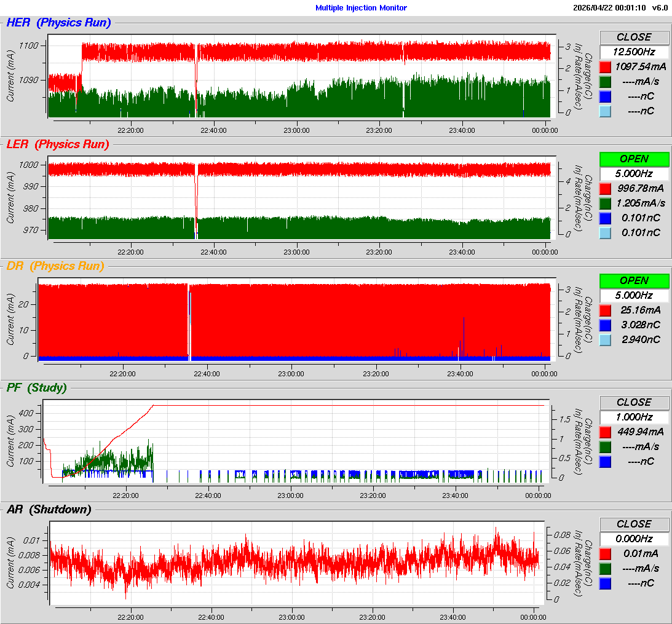The height and width of the screenshot is (624, 672).
Task: Click the PF CLOSE status button
Action: [634, 402]
